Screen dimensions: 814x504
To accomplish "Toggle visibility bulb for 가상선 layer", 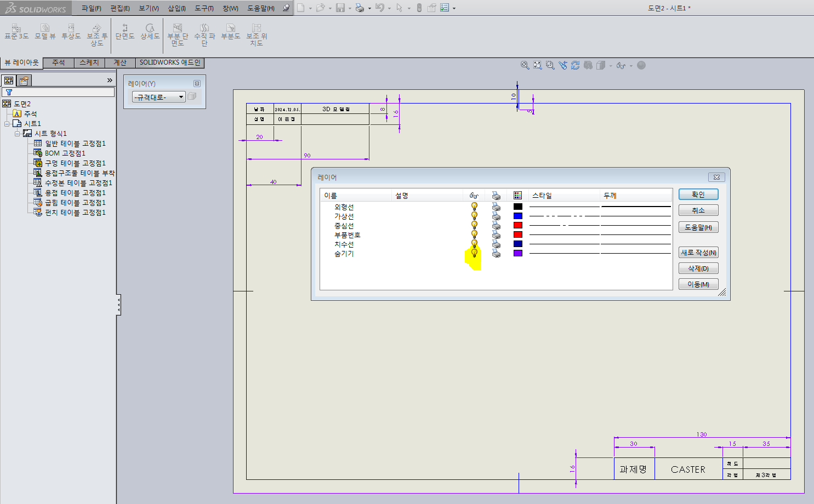I will (x=474, y=216).
